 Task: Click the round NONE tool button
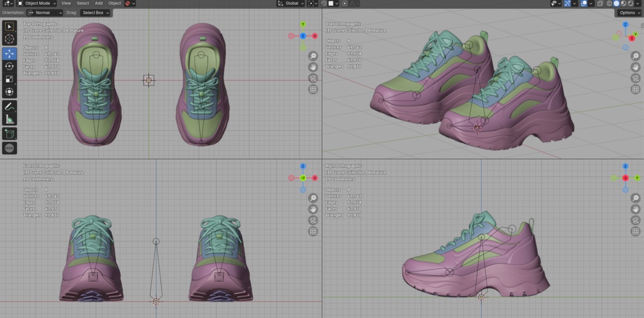coord(9,148)
